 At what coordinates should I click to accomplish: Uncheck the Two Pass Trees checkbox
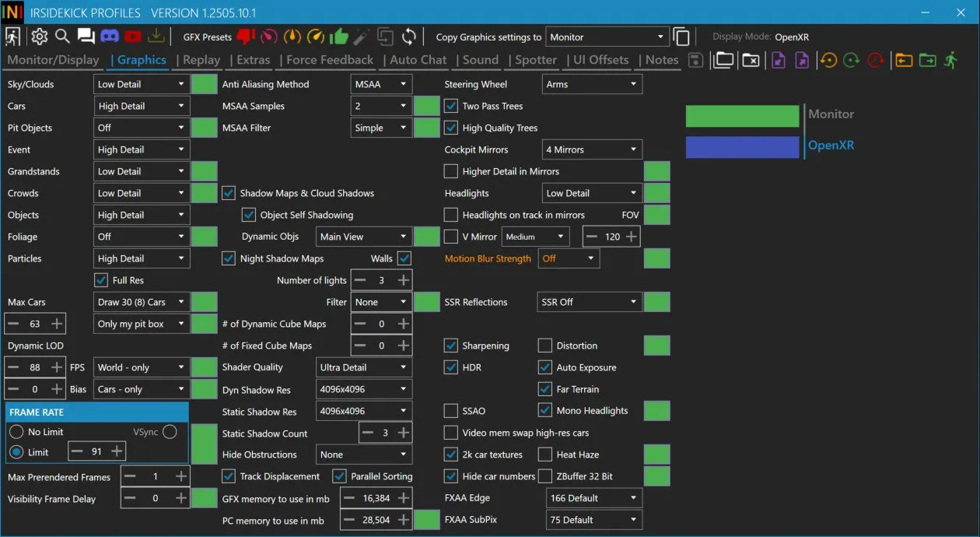(x=451, y=106)
